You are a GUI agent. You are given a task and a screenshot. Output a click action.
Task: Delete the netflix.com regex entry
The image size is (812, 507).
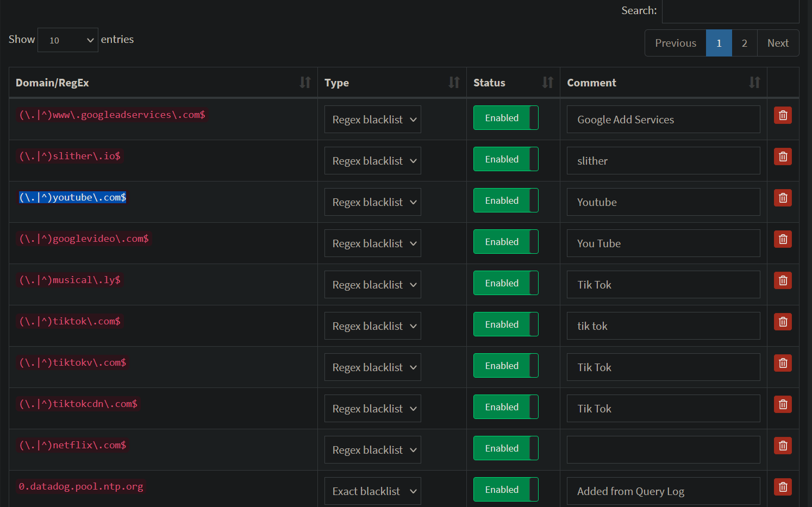783,446
